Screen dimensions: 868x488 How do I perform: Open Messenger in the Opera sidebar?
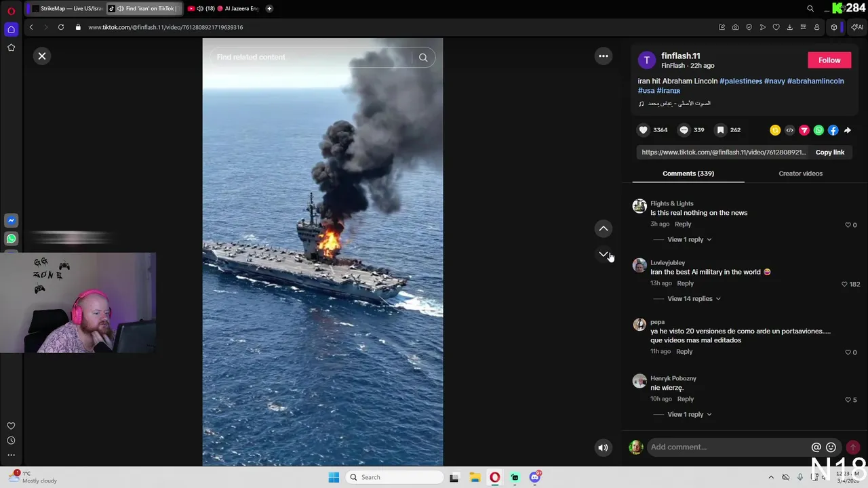[11, 220]
